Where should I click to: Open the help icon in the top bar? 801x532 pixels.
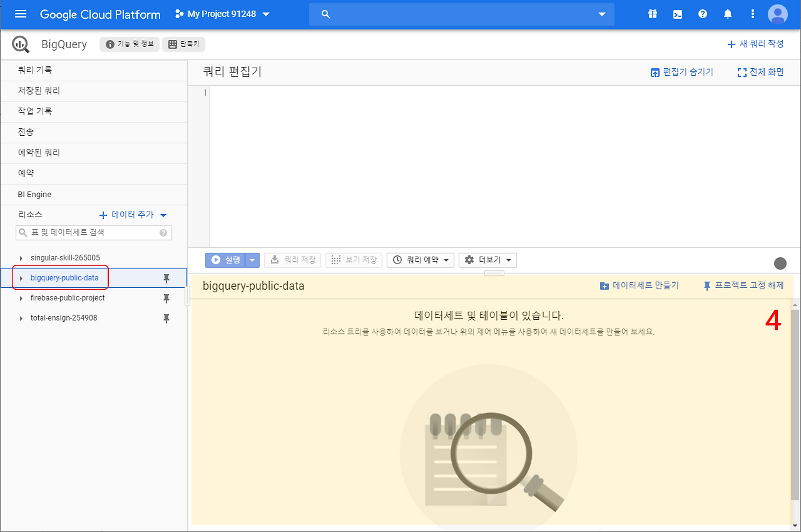pyautogui.click(x=702, y=14)
